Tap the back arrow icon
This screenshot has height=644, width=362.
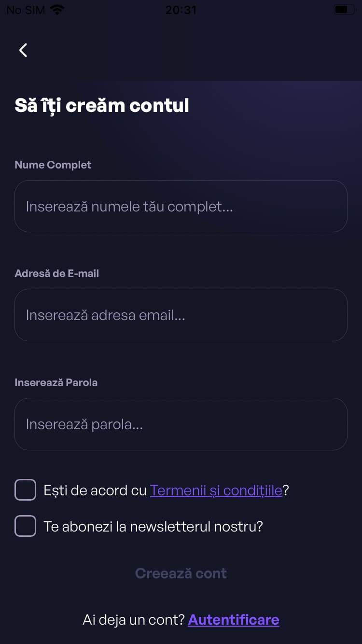click(x=23, y=50)
